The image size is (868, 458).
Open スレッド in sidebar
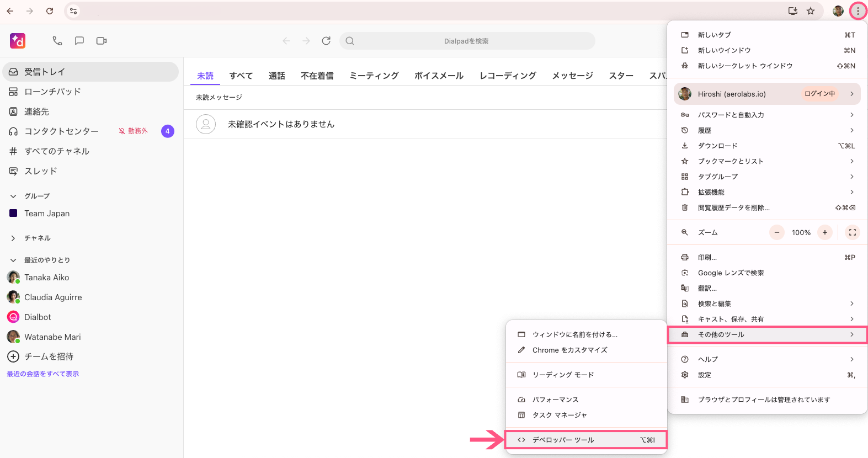click(90, 171)
